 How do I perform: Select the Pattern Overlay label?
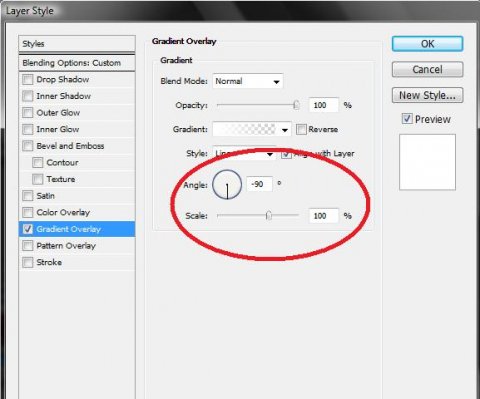66,246
